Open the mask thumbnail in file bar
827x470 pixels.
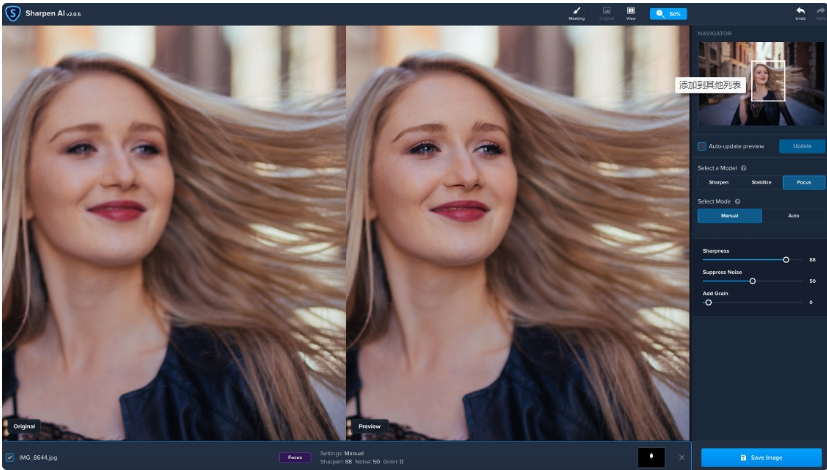651,457
